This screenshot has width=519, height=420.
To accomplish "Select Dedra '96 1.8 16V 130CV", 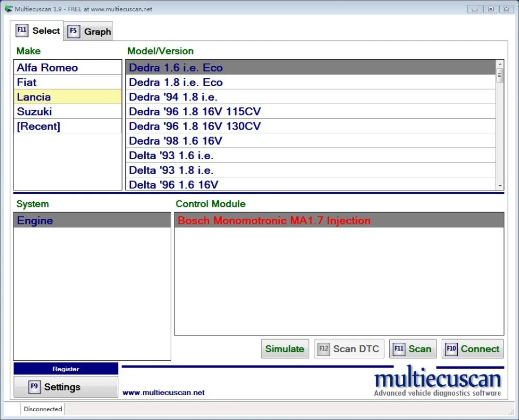I will pos(310,126).
